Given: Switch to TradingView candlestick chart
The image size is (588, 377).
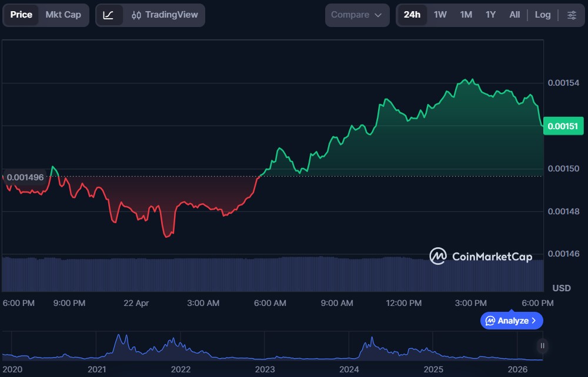Looking at the screenshot, I should 165,15.
